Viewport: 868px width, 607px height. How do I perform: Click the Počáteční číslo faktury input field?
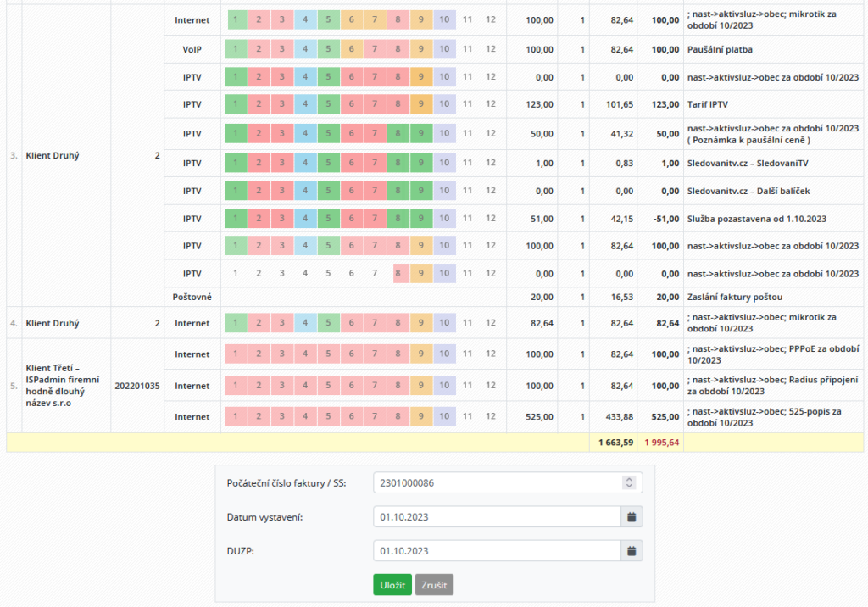(492, 482)
